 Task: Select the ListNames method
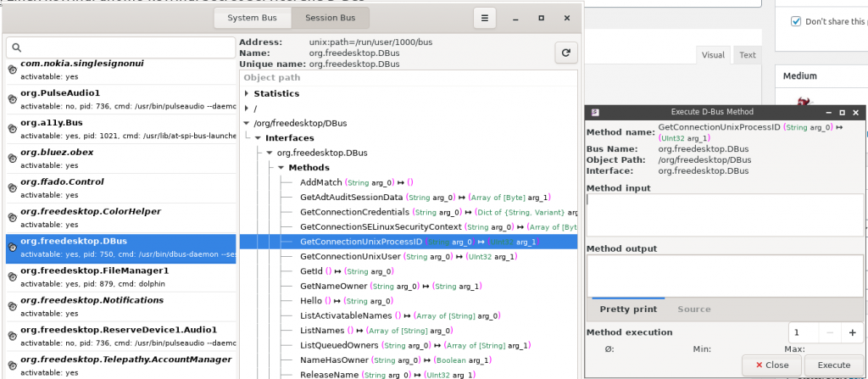point(376,331)
